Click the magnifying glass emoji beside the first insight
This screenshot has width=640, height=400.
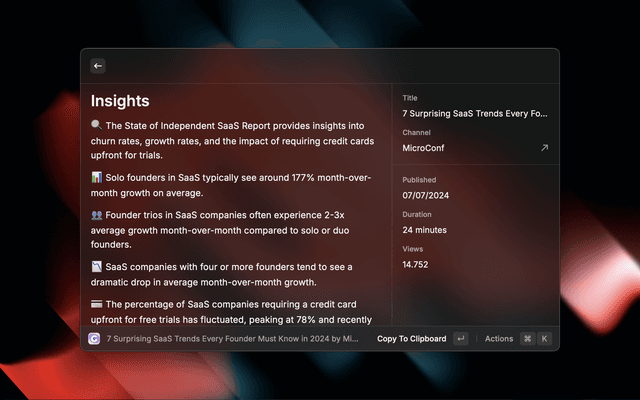[96, 126]
